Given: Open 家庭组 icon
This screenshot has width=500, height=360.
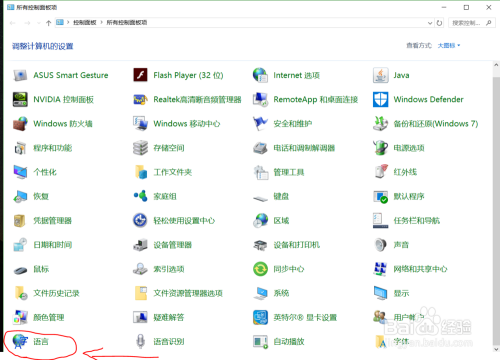Looking at the screenshot, I should tap(140, 196).
